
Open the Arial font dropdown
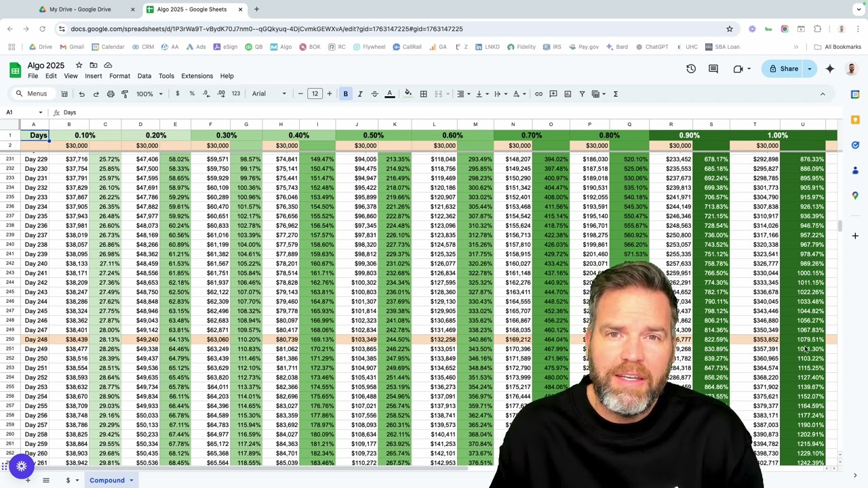[269, 94]
